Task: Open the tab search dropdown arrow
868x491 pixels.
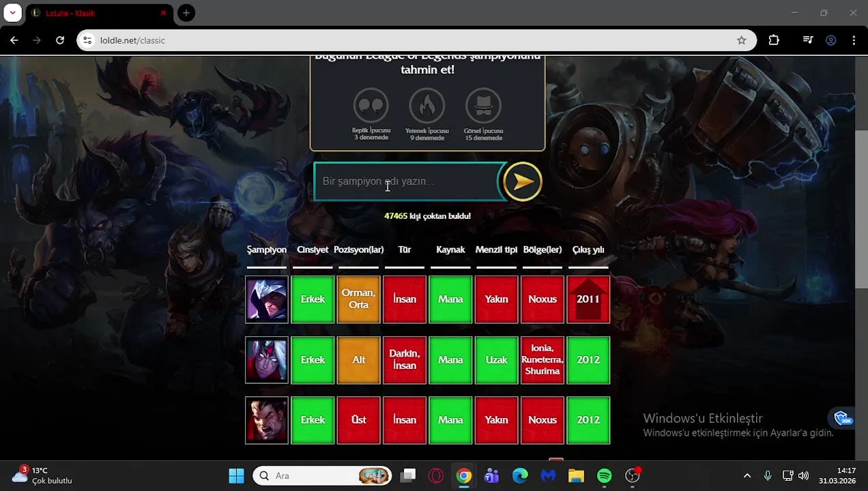Action: (x=12, y=13)
